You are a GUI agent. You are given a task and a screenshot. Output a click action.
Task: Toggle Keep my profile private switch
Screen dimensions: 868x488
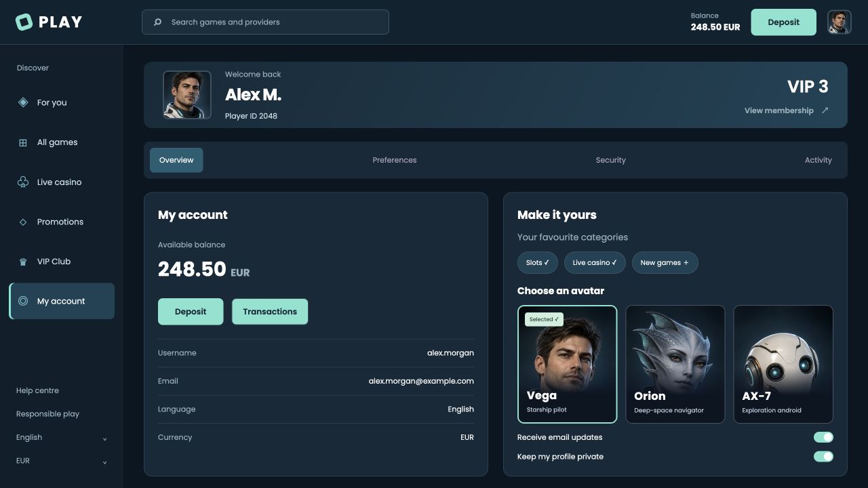tap(823, 457)
